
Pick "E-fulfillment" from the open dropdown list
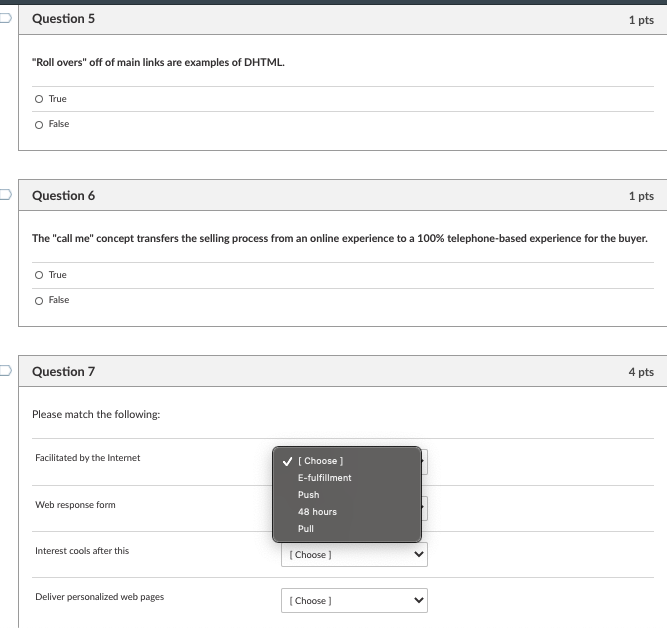(x=324, y=478)
